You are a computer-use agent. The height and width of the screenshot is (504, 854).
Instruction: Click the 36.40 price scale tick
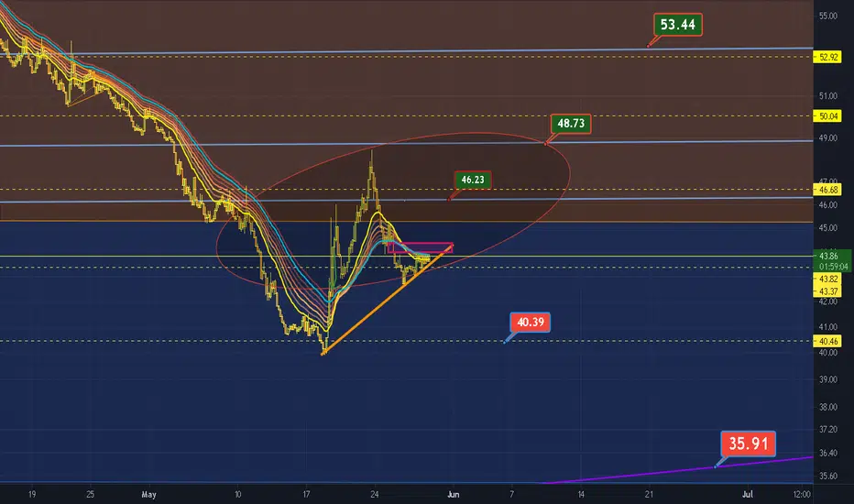click(827, 453)
